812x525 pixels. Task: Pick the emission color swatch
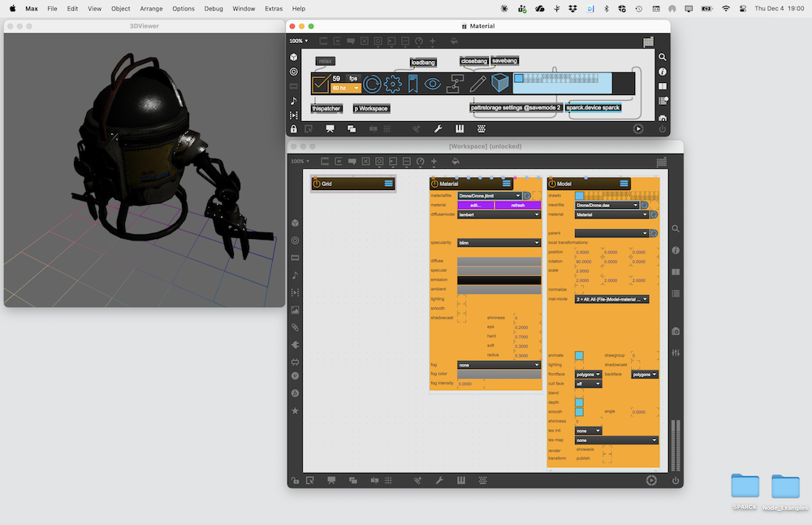tap(499, 280)
